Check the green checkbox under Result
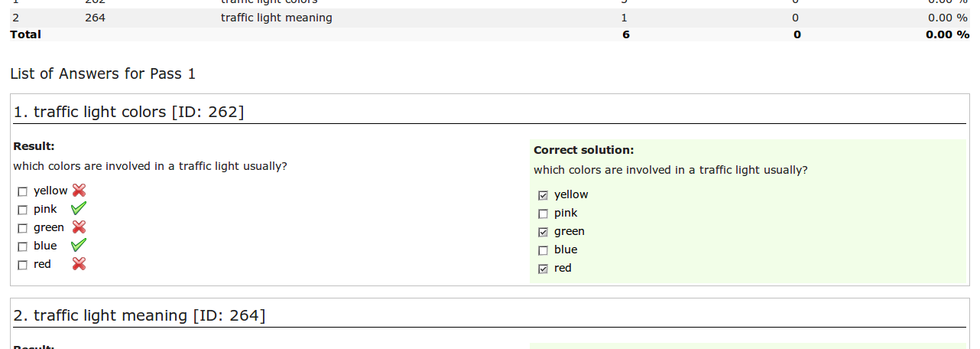 click(22, 228)
